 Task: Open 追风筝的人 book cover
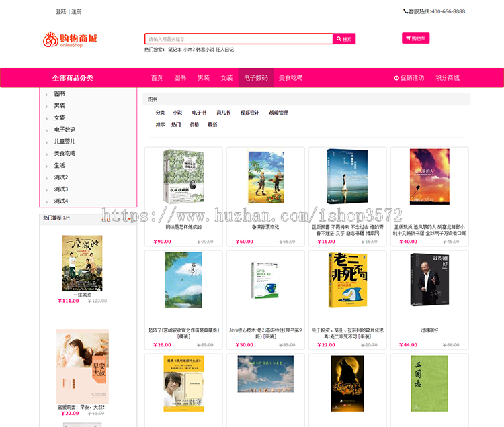[429, 177]
